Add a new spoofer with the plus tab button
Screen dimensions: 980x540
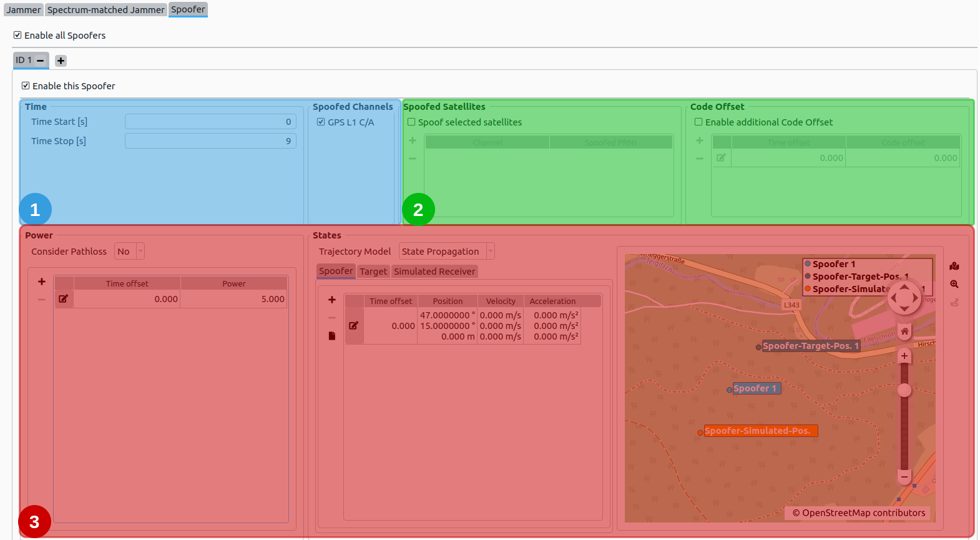point(61,61)
